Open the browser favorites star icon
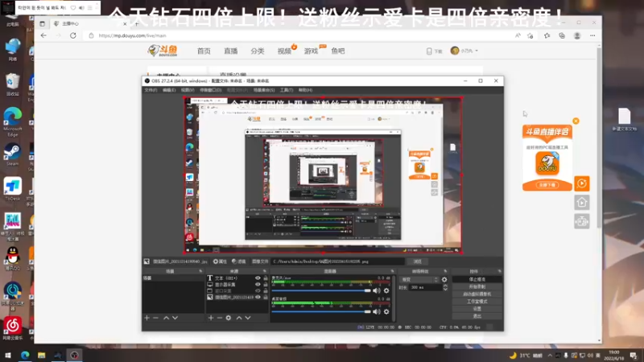644x362 pixels. coord(547,35)
